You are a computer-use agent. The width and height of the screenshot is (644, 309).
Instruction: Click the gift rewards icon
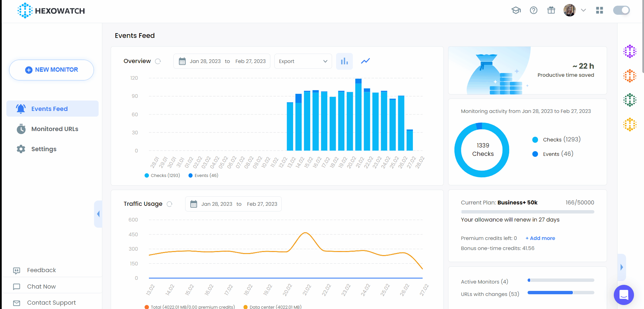(x=551, y=10)
